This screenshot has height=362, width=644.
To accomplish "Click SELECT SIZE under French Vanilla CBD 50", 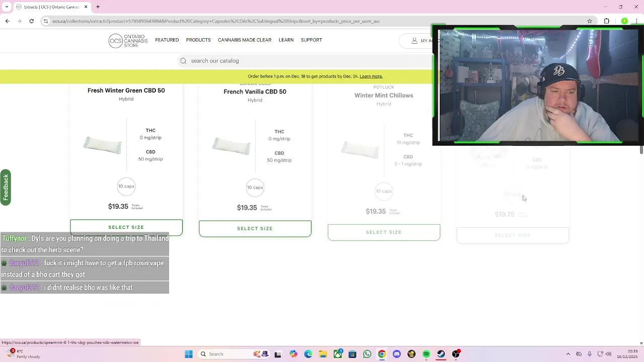I will pyautogui.click(x=255, y=228).
